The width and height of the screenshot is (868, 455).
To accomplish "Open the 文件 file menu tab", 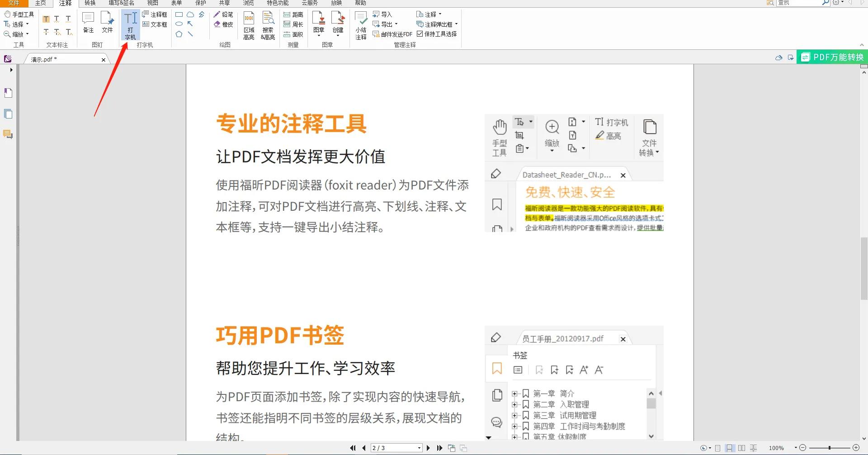I will tap(14, 3).
